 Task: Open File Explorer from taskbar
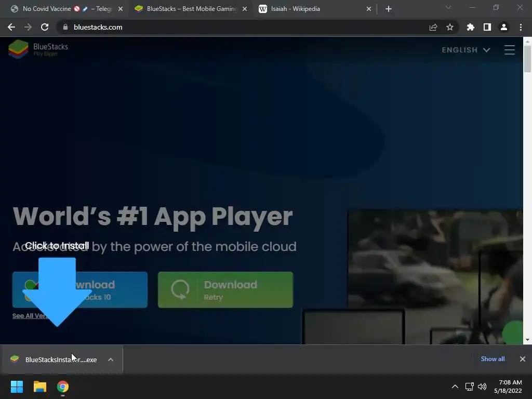(39, 387)
